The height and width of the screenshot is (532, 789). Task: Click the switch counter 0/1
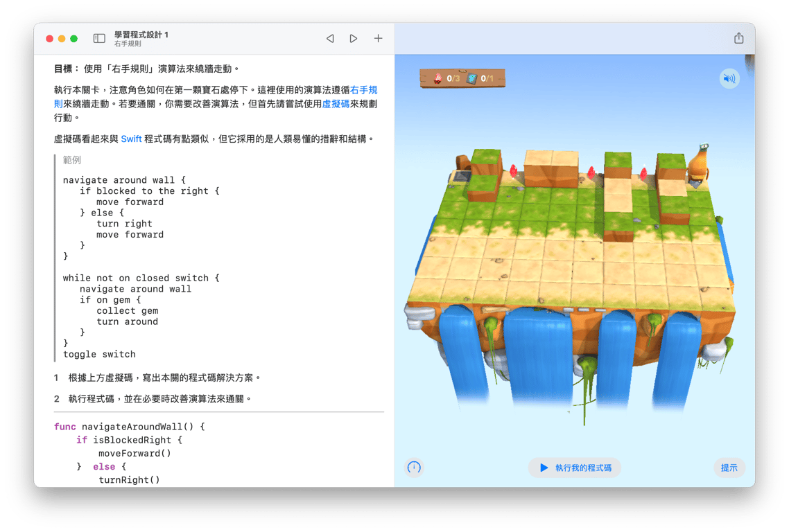pos(481,78)
